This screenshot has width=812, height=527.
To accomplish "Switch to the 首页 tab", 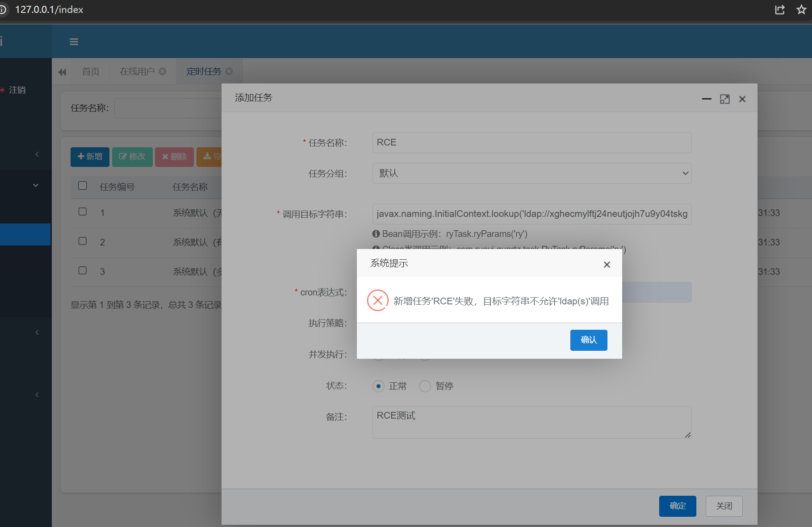I will pos(91,71).
